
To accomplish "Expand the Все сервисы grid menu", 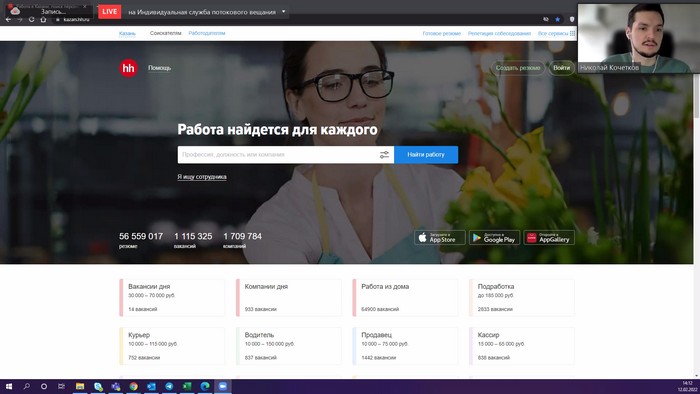I will [x=557, y=33].
